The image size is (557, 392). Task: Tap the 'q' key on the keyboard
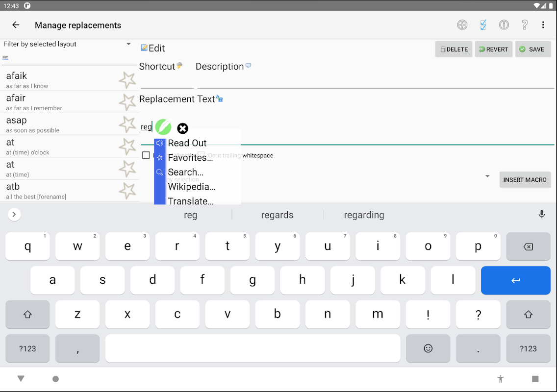[27, 246]
